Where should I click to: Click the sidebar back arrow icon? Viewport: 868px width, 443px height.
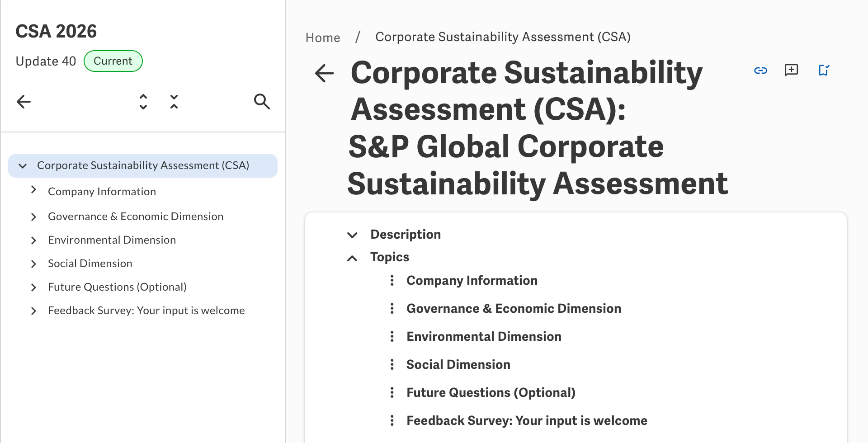(24, 102)
